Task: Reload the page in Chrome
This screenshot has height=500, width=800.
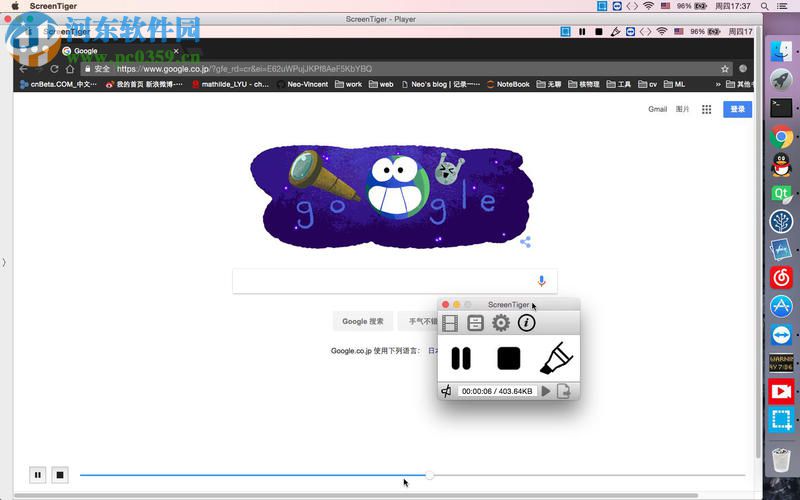Action: [54, 69]
